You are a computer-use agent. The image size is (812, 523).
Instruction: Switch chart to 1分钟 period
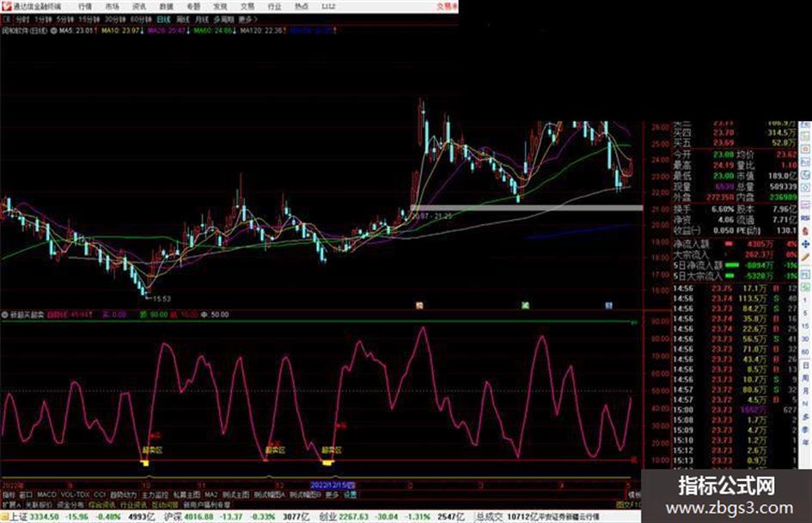43,19
